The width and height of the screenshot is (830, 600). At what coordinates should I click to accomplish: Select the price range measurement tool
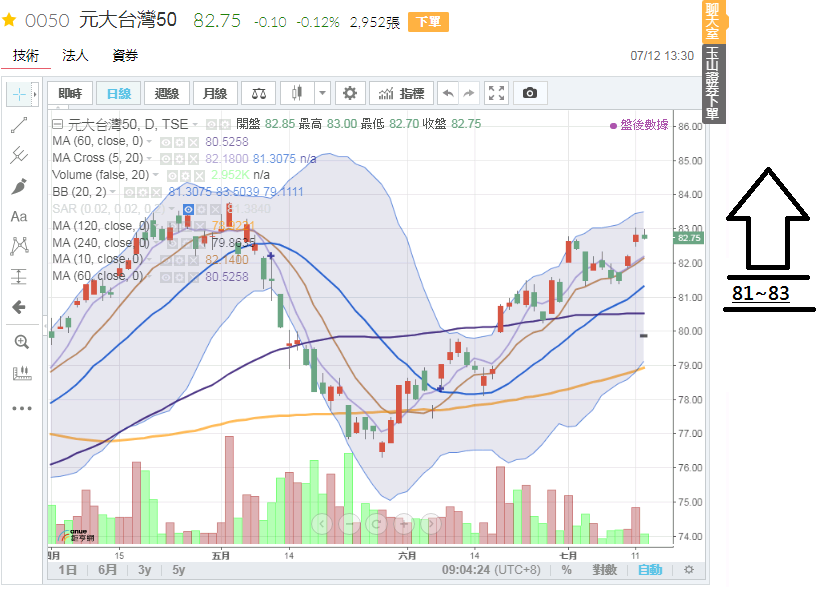coord(19,276)
